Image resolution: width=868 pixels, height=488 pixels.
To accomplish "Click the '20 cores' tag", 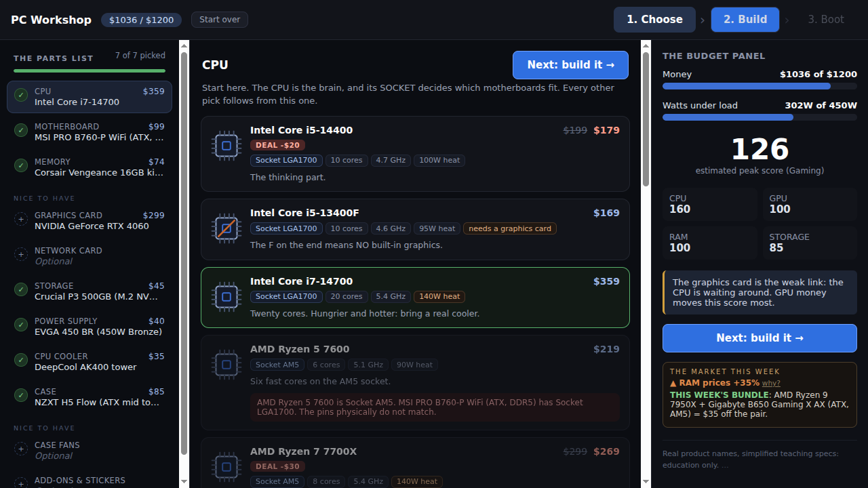I will pyautogui.click(x=347, y=296).
